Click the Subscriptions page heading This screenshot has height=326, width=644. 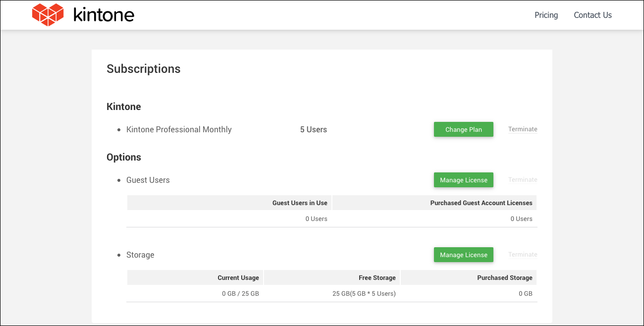click(x=144, y=69)
